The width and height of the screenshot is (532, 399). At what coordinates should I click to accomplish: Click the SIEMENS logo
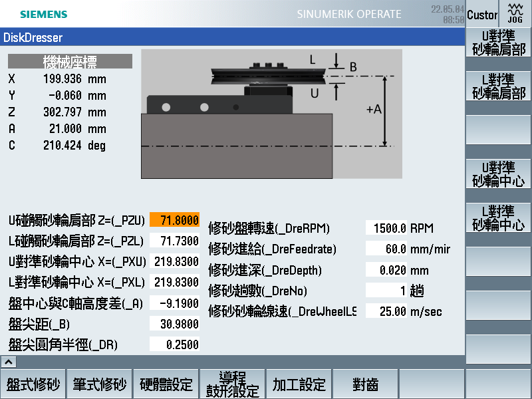pyautogui.click(x=44, y=14)
